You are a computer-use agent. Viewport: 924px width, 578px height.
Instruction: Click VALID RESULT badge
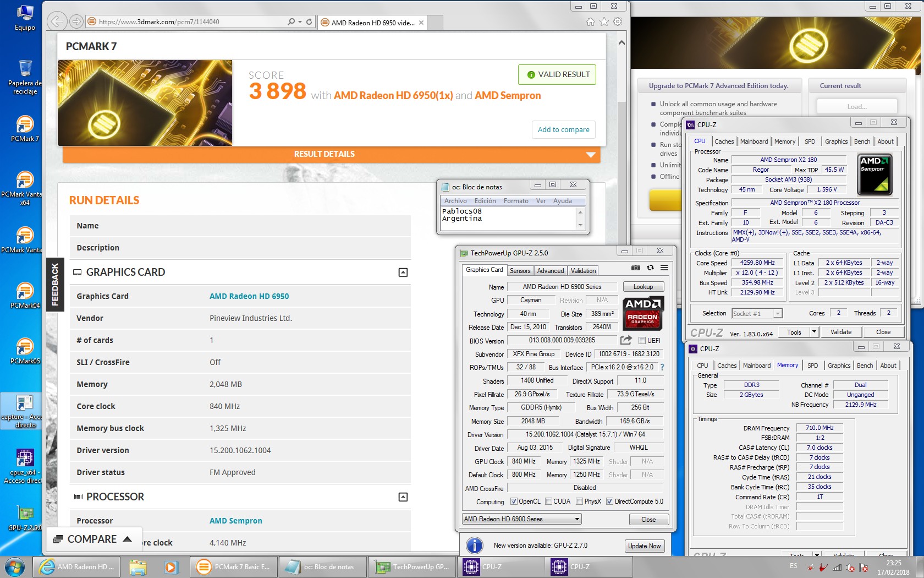click(557, 75)
